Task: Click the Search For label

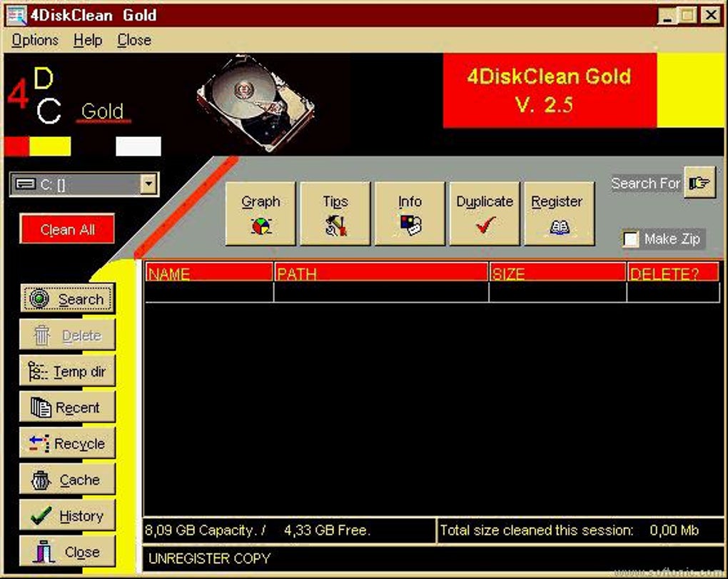Action: pos(646,183)
